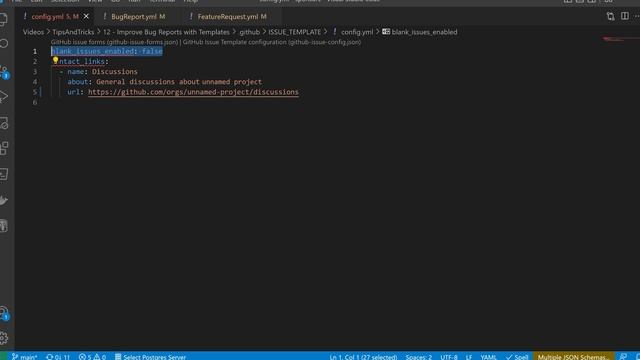
Task: Split the editor to the right
Action: coord(625,16)
